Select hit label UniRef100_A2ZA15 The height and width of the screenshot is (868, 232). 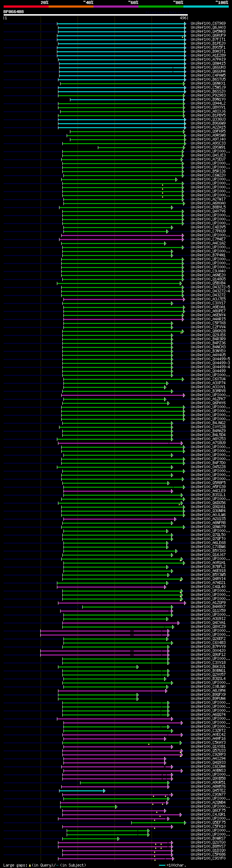coord(208,127)
